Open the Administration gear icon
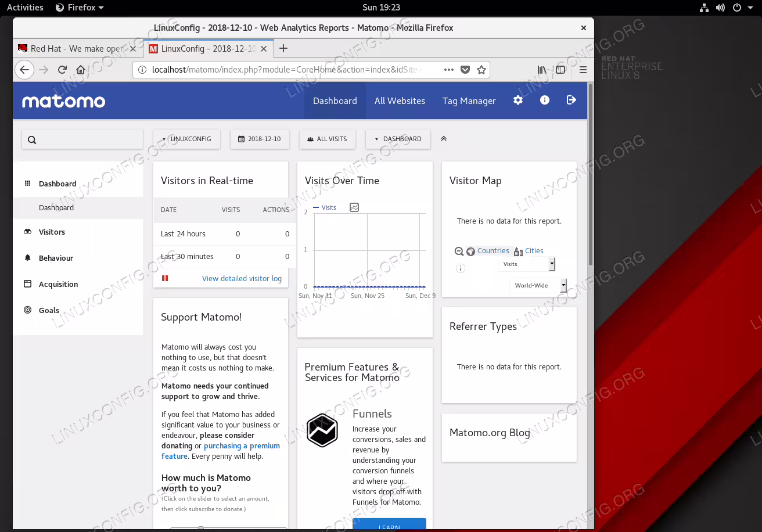 (518, 100)
